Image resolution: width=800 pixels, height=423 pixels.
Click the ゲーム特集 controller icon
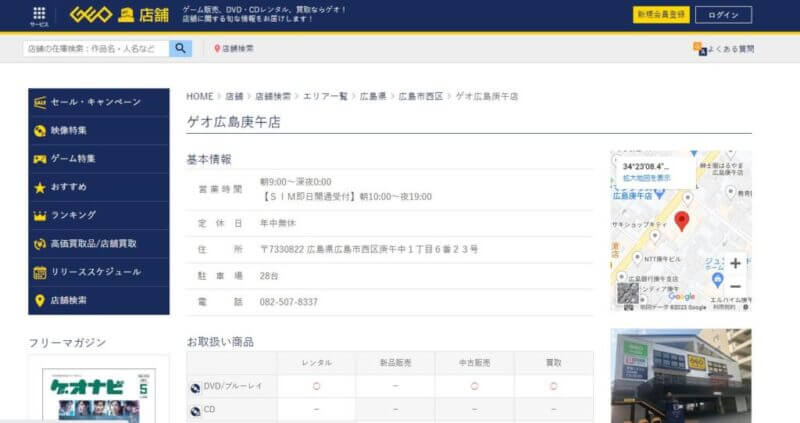40,159
